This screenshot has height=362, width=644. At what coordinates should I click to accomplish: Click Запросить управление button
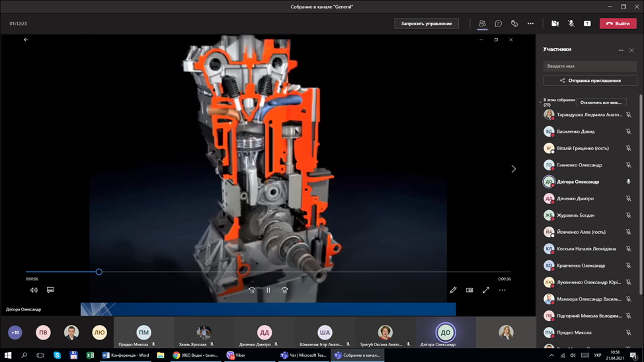pyautogui.click(x=426, y=23)
